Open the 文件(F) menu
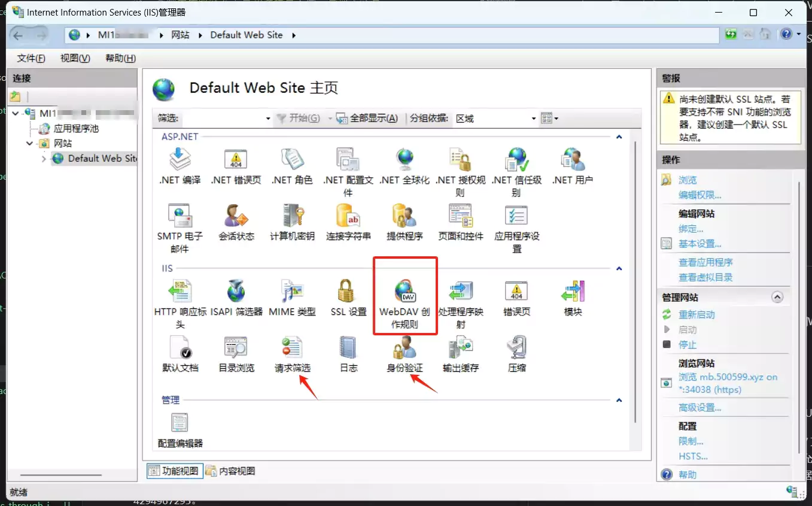812x506 pixels. click(x=31, y=58)
